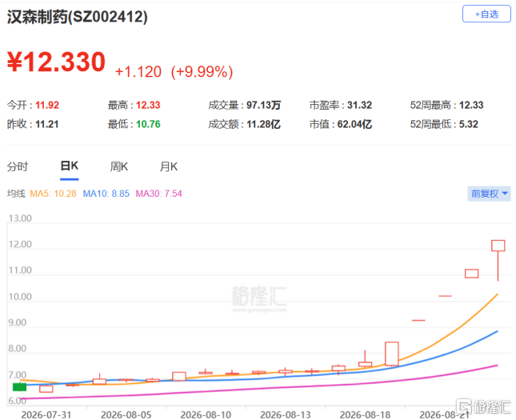Click the MA5: 10.28 indicator label

pos(53,194)
